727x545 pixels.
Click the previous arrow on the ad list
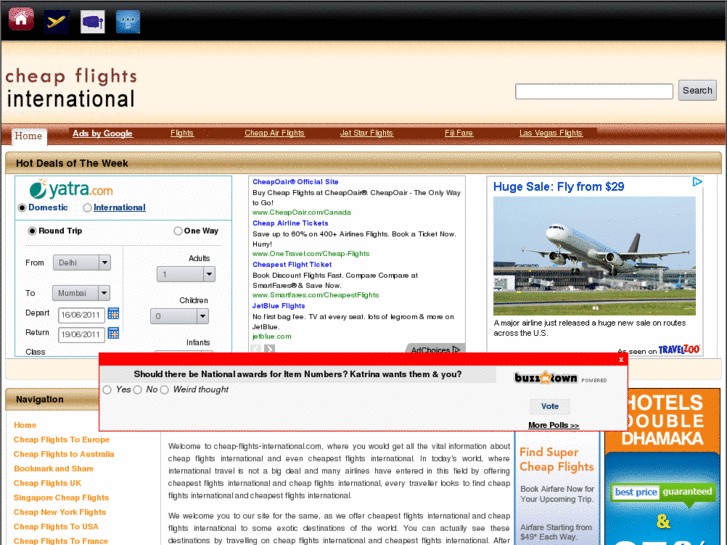pos(256,348)
